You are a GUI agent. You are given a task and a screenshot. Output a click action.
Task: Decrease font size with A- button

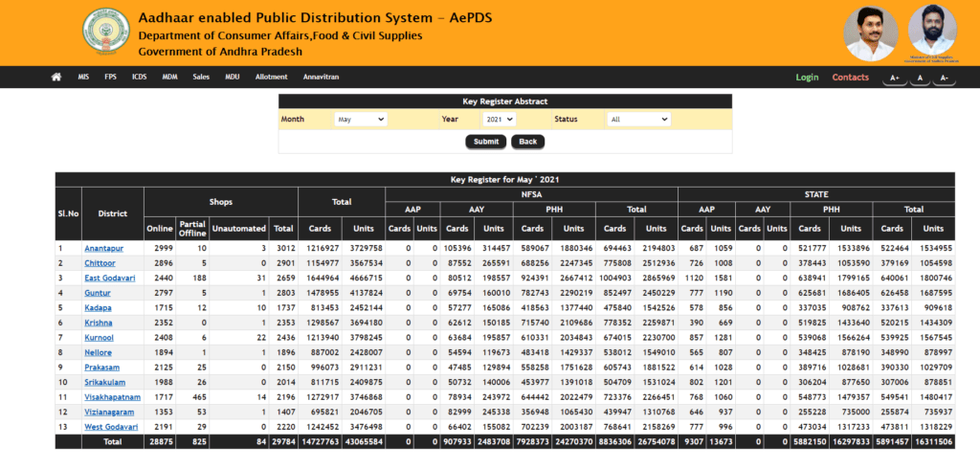[945, 78]
